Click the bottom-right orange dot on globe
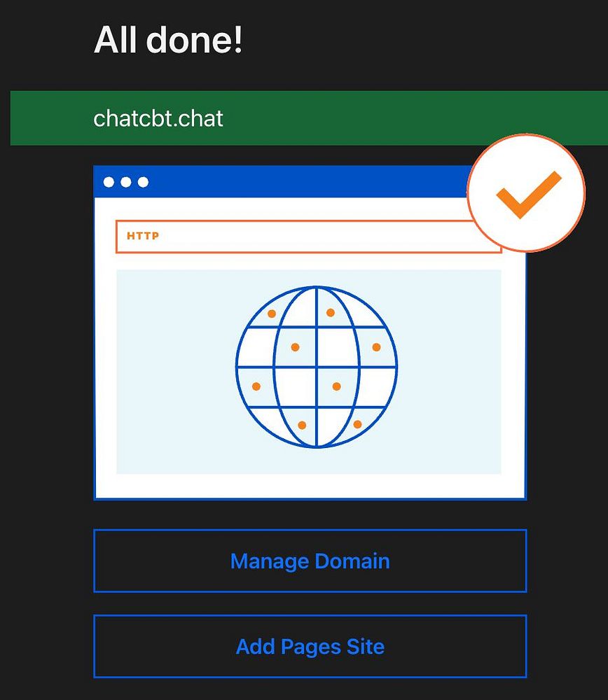Viewport: 608px width, 700px height. pos(357,424)
